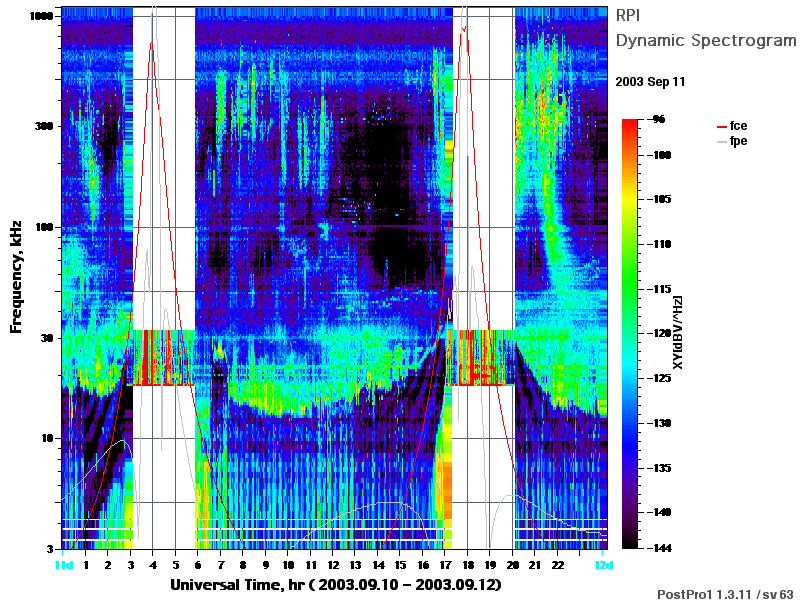Click the PostPro1 version footer text

(x=726, y=594)
